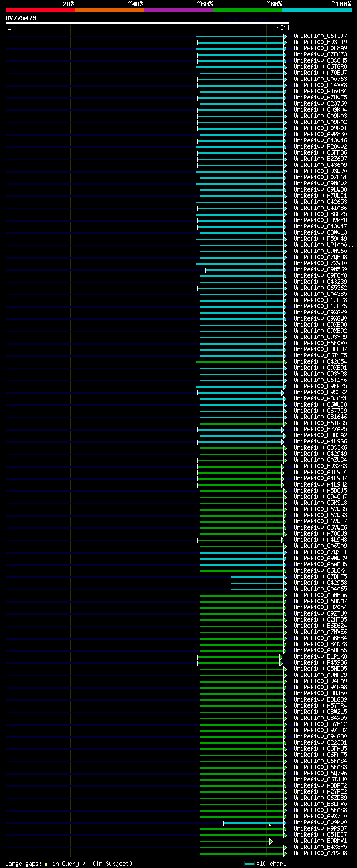The width and height of the screenshot is (357, 868).
Task: Select truncated label UniRef100_UPI000..
Action: [x=323, y=245]
